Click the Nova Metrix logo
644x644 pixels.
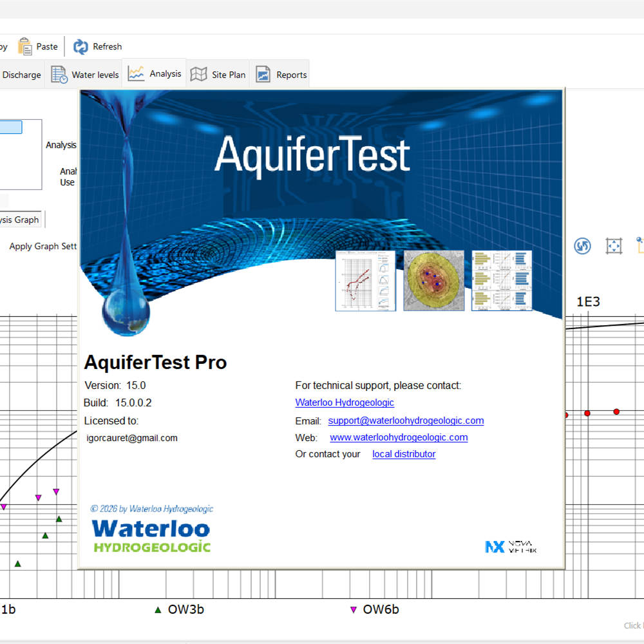(x=510, y=547)
